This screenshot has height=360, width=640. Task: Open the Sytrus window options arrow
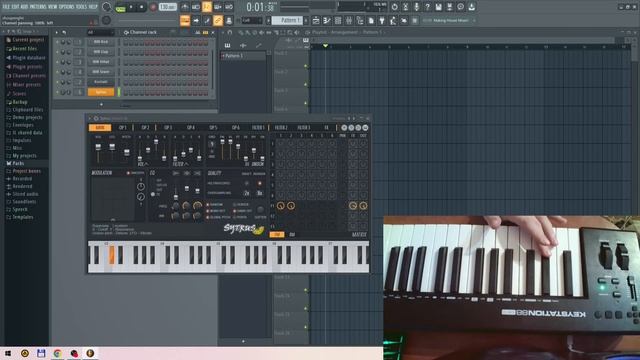[x=91, y=118]
